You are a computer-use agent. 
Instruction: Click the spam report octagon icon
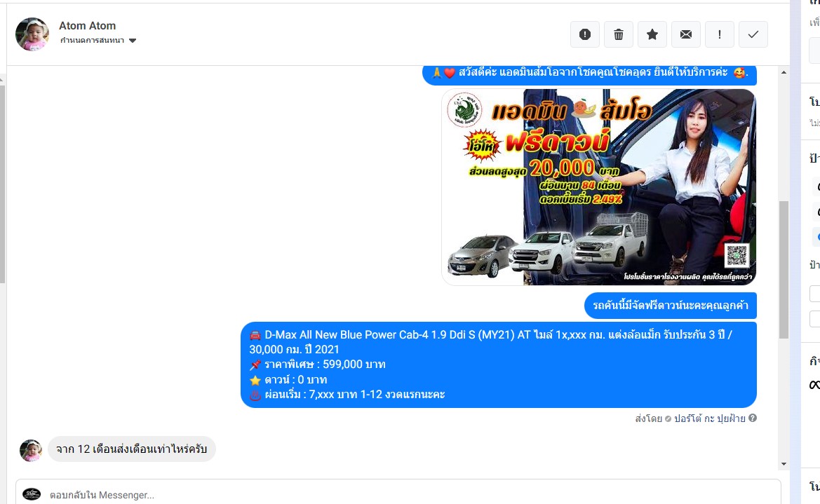[x=585, y=34]
